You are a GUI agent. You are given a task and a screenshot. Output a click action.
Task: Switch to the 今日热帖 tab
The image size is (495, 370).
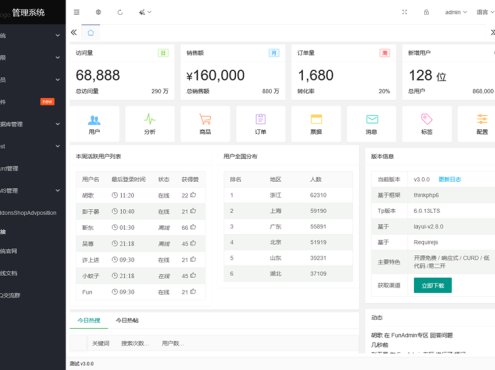127,320
